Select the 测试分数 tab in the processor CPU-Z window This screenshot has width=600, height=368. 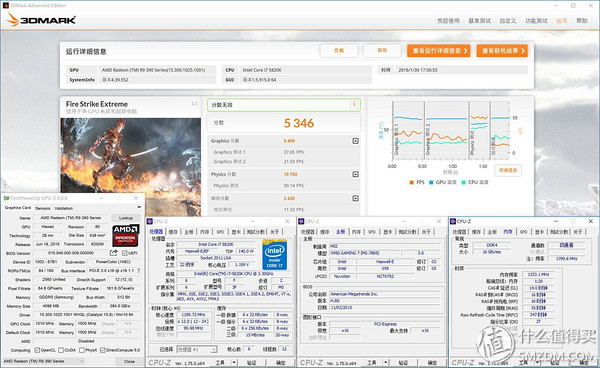(255, 232)
